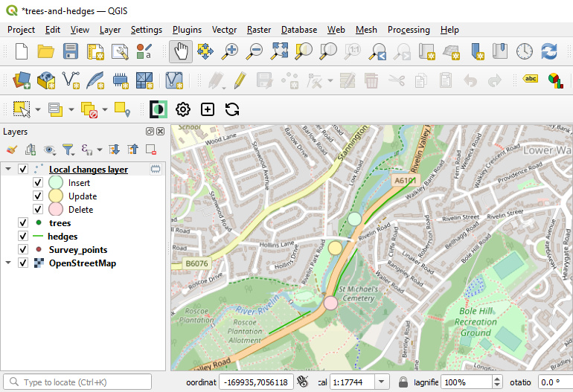Toggle editing with pencil icon
The image size is (573, 392).
pyautogui.click(x=240, y=80)
